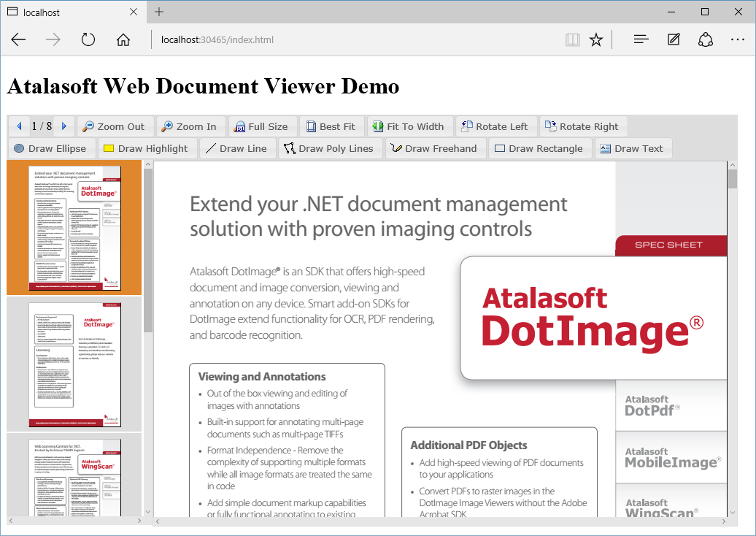Select the Draw Rectangle tool

[539, 148]
